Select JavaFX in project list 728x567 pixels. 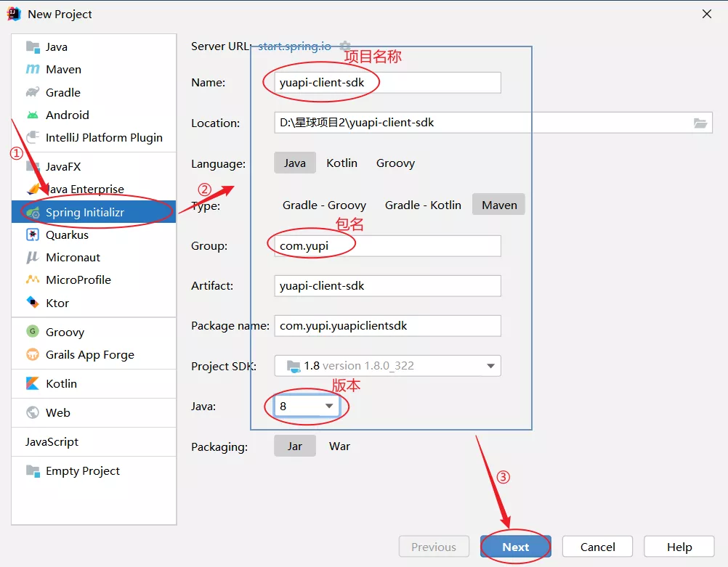coord(94,166)
